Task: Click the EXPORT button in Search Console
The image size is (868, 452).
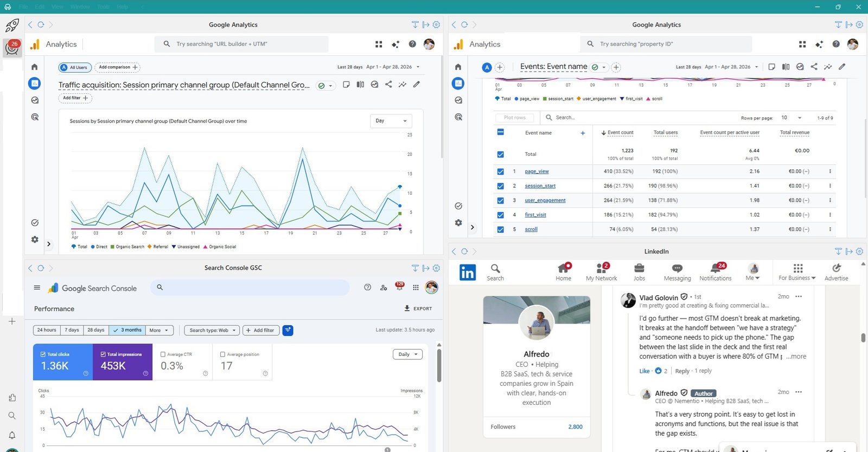Action: pyautogui.click(x=418, y=308)
